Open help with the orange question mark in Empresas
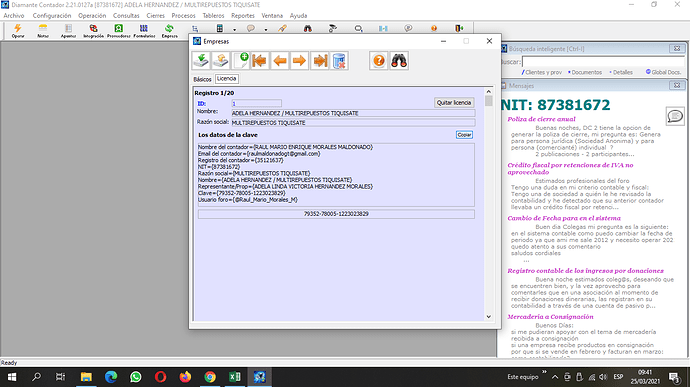690x387 pixels. point(378,61)
